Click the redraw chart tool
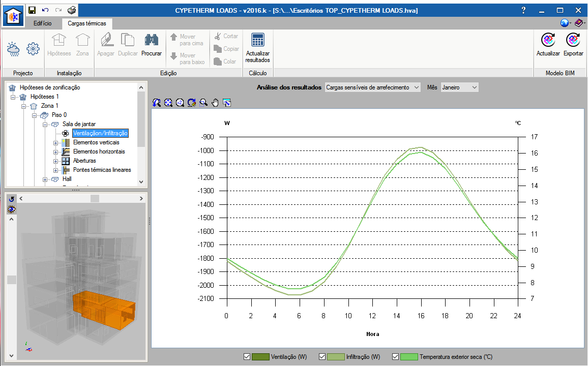 [x=192, y=103]
